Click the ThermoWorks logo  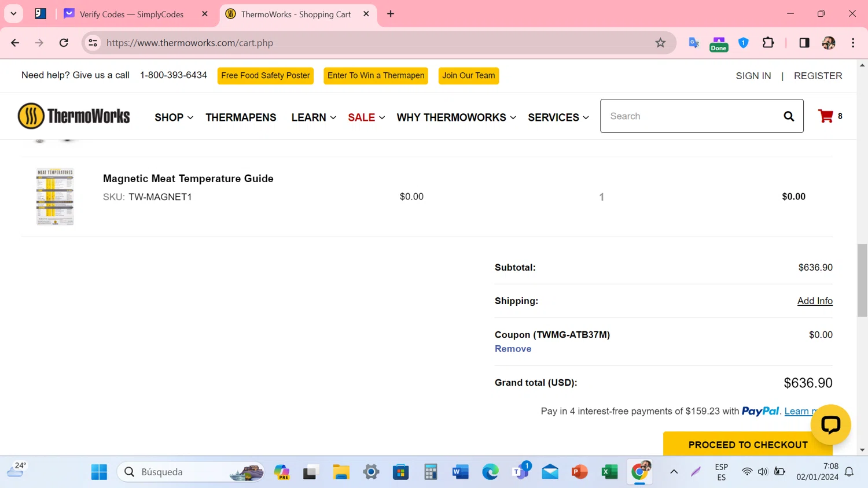click(74, 116)
